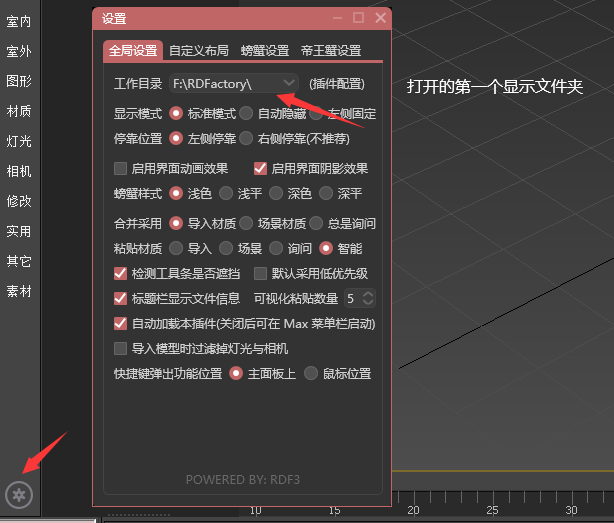
Task: Open the 素材 sidebar category
Action: pos(19,291)
